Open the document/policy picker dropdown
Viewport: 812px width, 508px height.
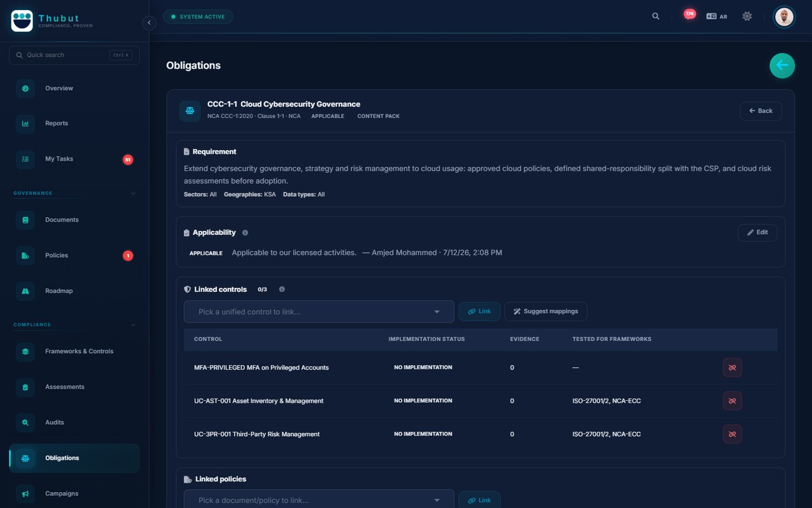[319, 500]
